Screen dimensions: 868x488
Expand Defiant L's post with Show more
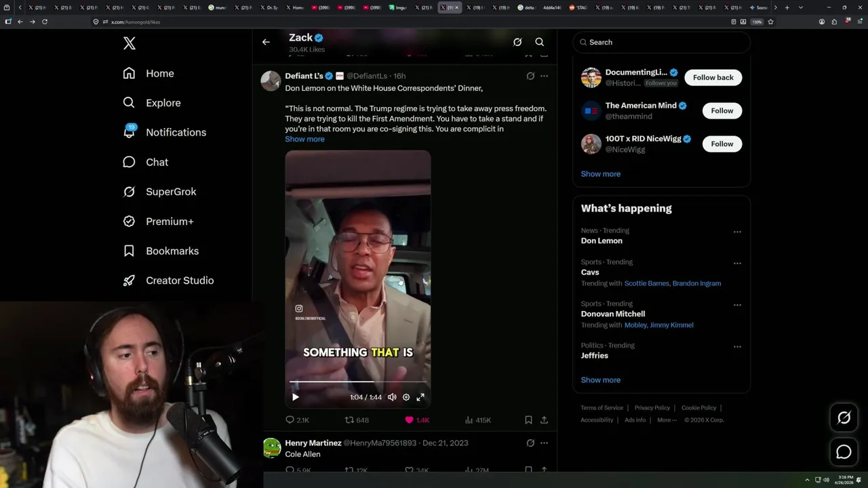click(x=304, y=139)
